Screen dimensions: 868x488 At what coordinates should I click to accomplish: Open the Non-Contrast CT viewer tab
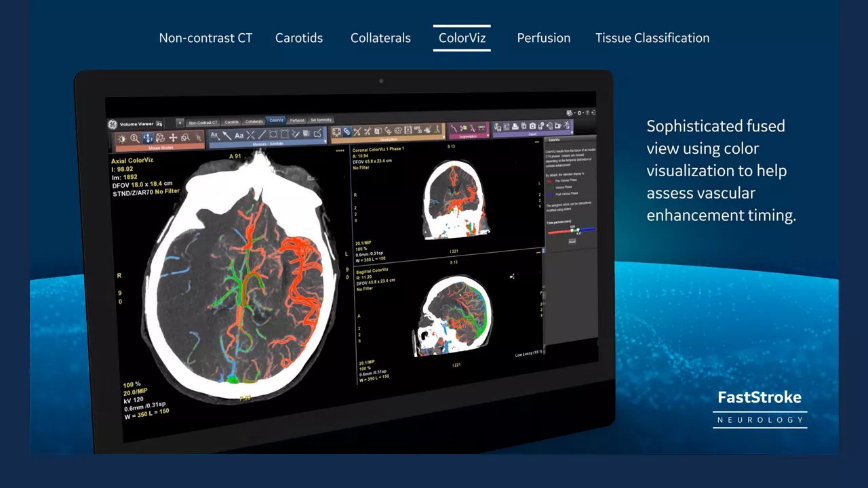203,123
